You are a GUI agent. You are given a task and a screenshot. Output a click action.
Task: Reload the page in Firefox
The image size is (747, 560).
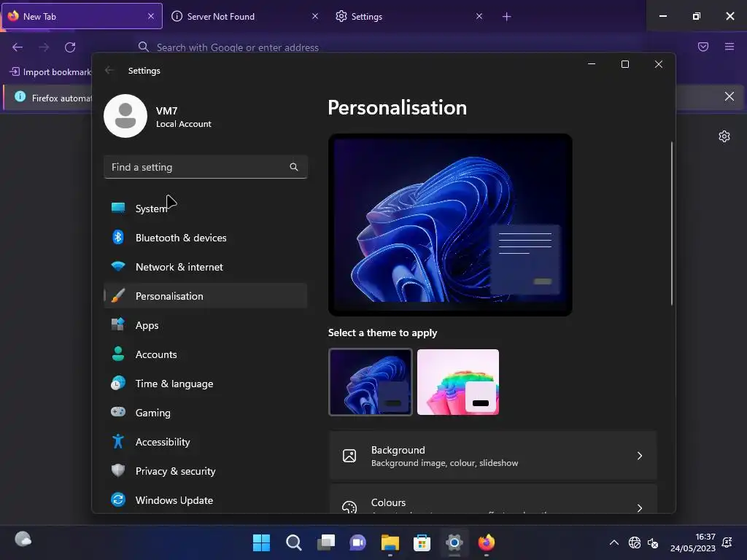pyautogui.click(x=70, y=47)
